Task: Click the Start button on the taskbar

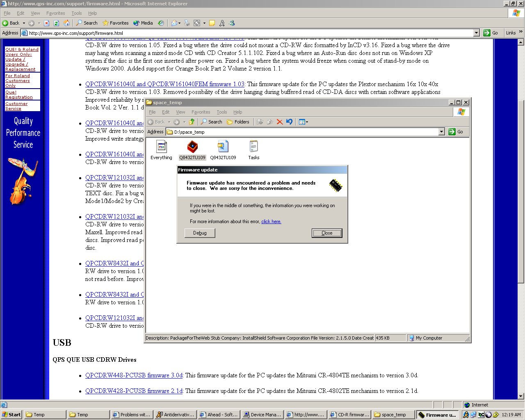Action: 11,415
